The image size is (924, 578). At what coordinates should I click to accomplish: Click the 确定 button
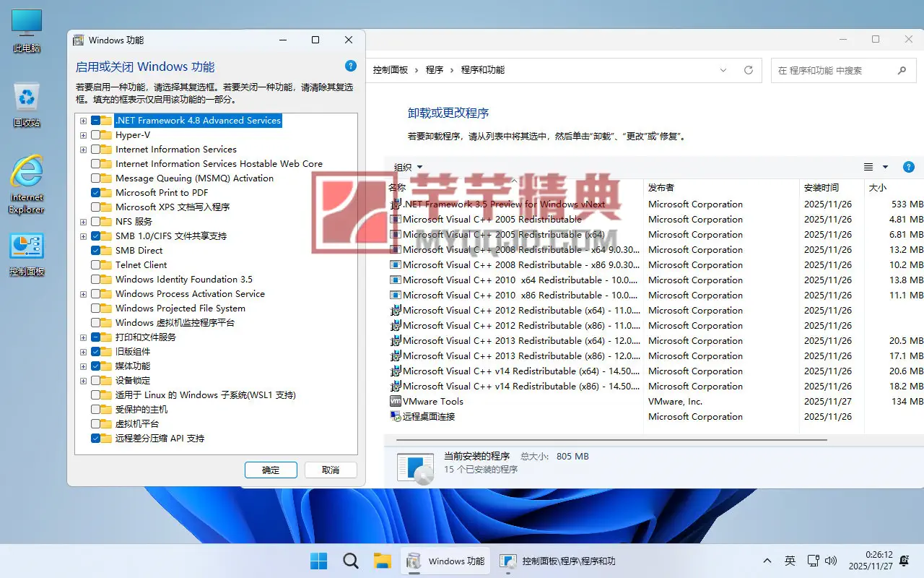(271, 470)
